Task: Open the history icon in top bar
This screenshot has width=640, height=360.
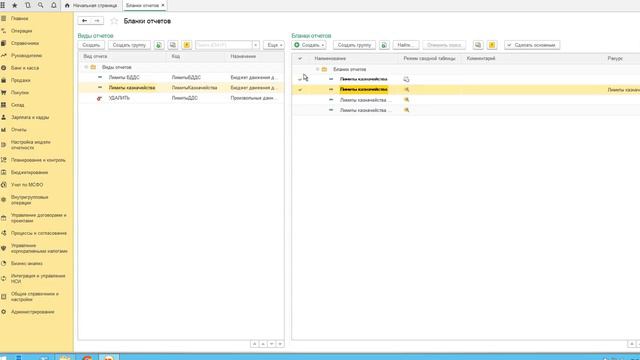Action: [28, 5]
